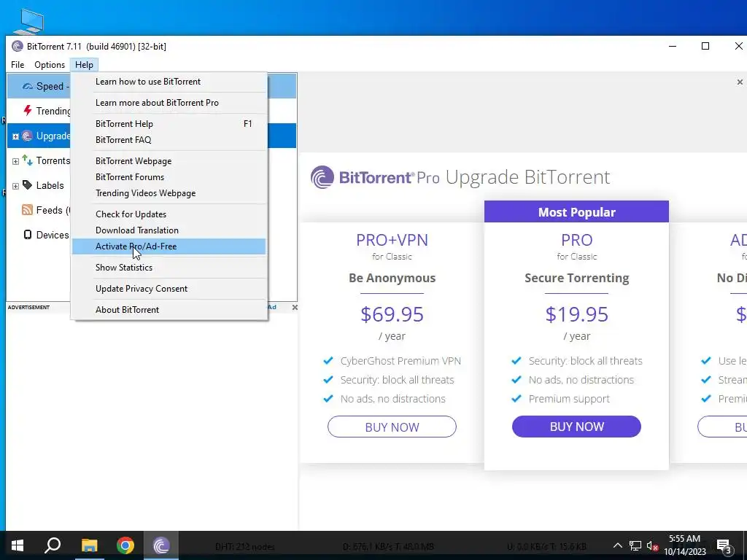This screenshot has width=747, height=560.
Task: Click the Most Popular banner
Action: coord(576,212)
